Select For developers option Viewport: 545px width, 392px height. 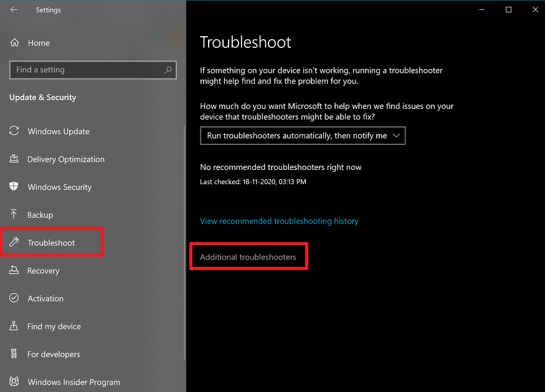(54, 355)
